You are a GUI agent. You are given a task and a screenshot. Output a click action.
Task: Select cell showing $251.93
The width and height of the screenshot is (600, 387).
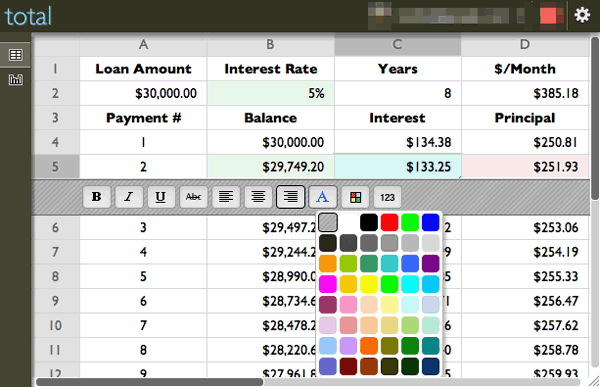tap(525, 167)
